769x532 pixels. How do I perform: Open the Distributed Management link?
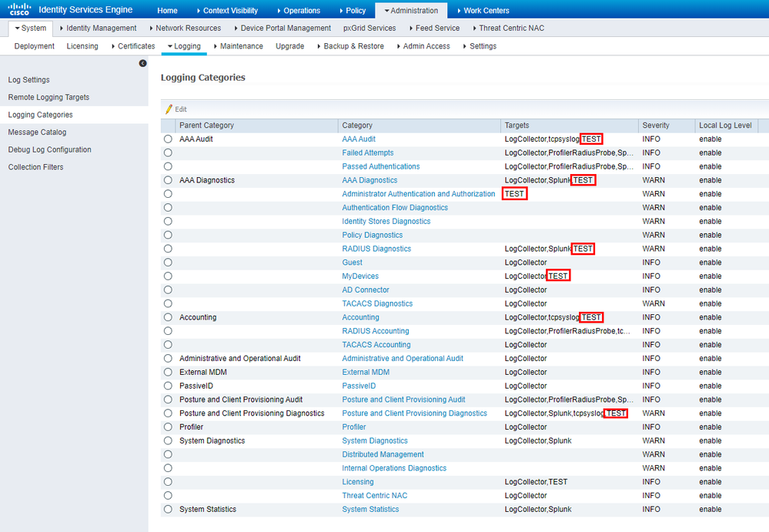click(383, 455)
